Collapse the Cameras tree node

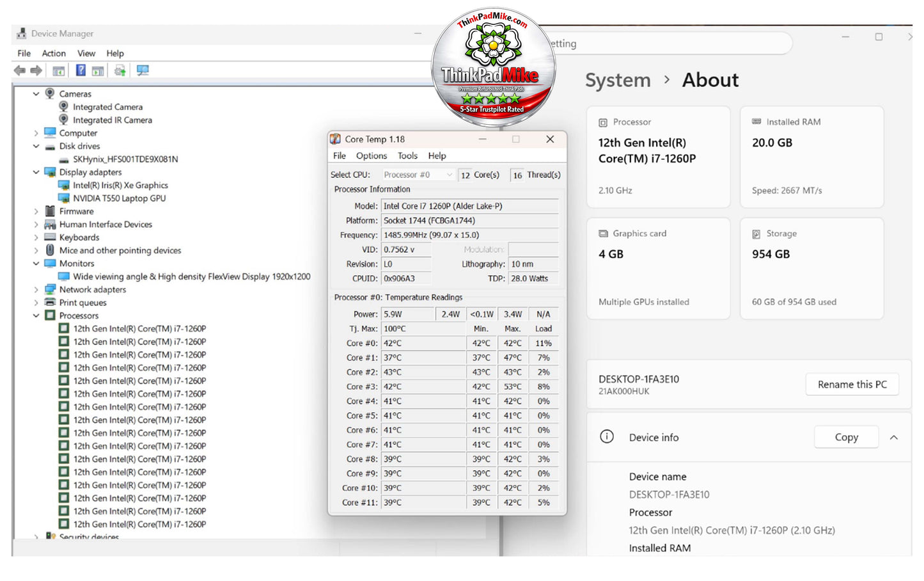click(36, 93)
